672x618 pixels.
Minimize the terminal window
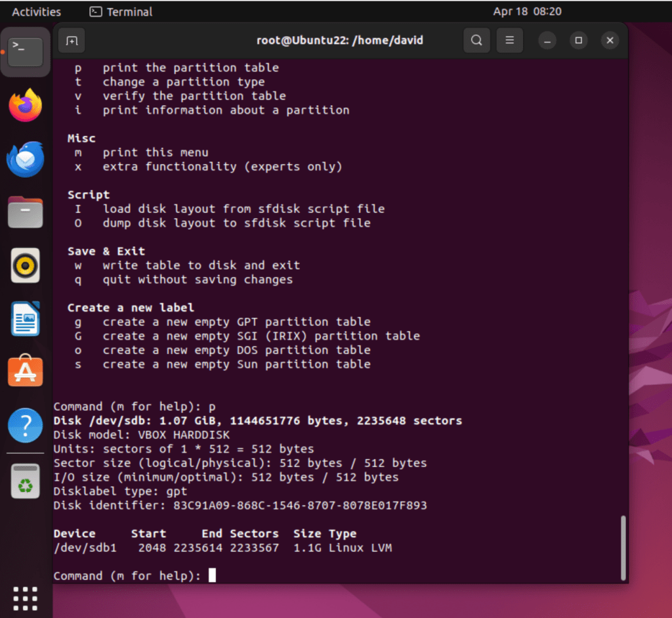point(547,41)
